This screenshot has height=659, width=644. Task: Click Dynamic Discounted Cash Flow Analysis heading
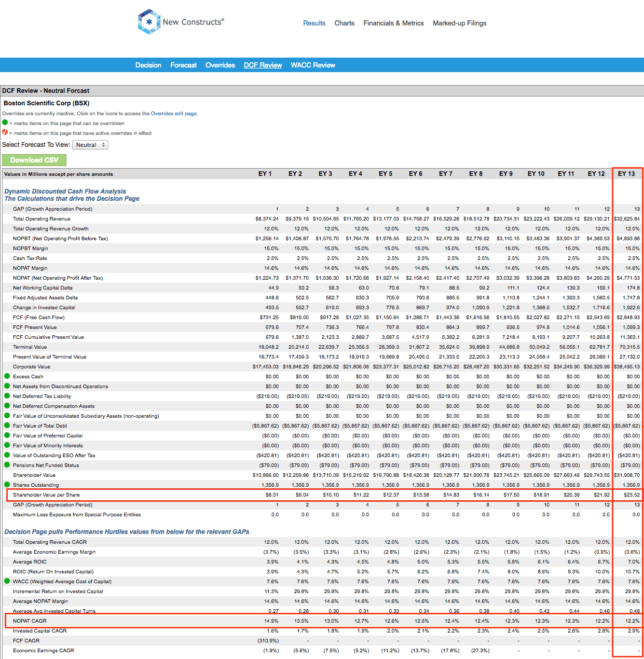point(65,191)
